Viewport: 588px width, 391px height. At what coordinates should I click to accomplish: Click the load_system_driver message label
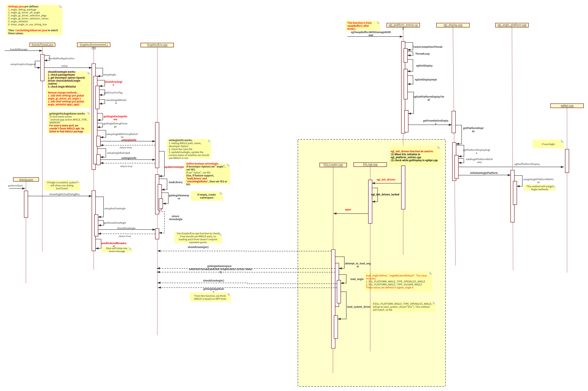(x=359, y=306)
